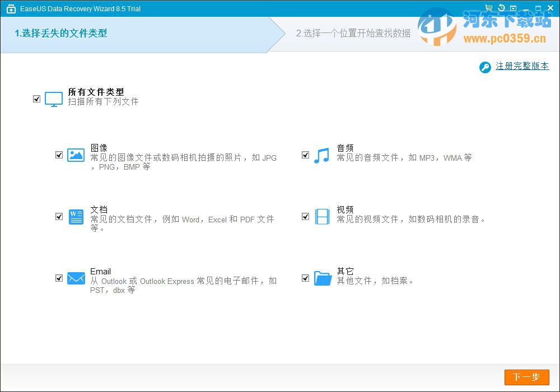Disable the 图像 file type checkbox

(x=59, y=155)
